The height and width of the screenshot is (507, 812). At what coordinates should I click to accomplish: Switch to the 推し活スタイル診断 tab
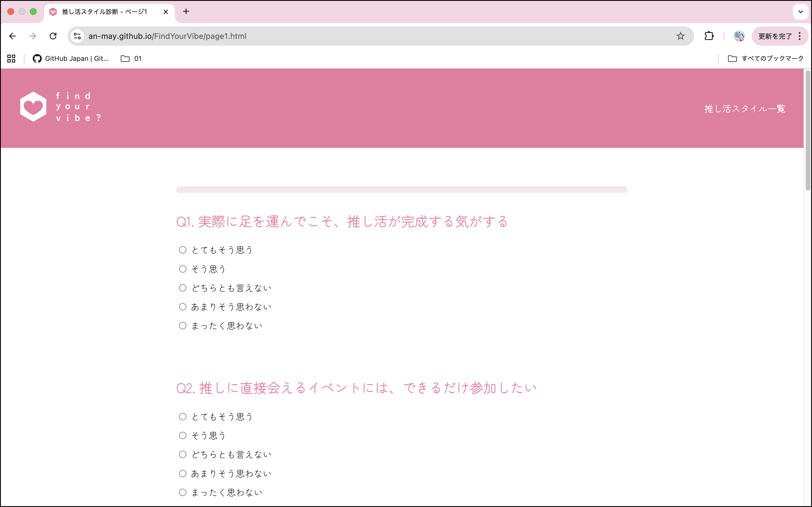[x=104, y=12]
